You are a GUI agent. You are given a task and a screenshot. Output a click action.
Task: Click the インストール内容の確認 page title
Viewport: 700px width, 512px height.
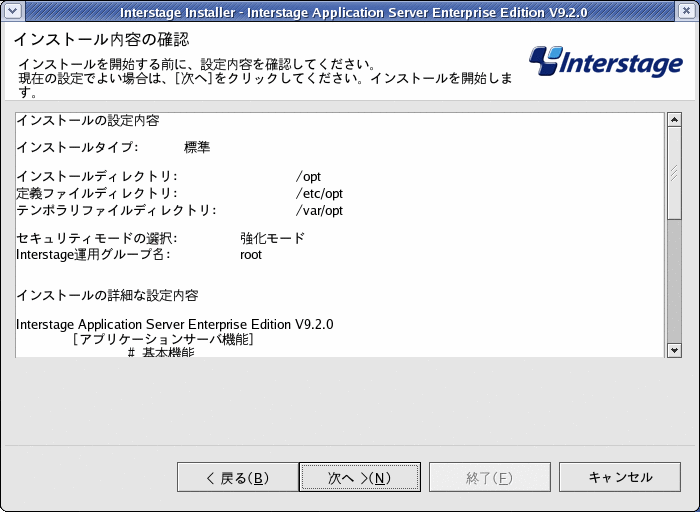[x=102, y=39]
